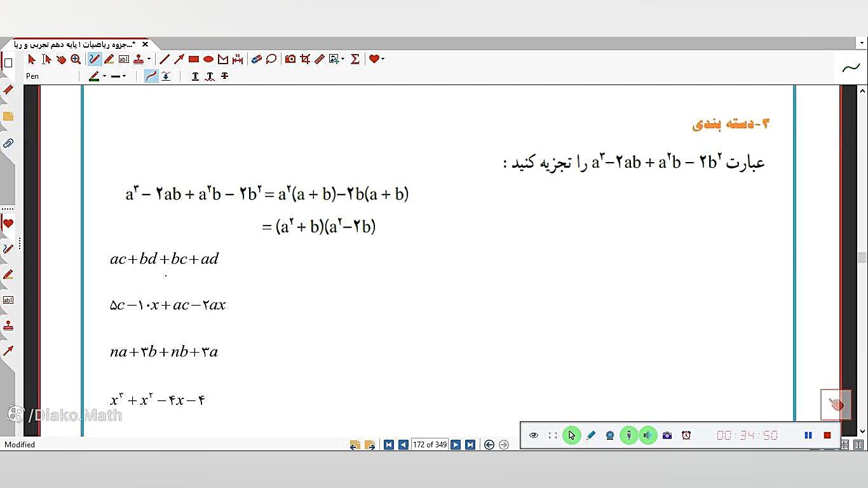The width and height of the screenshot is (868, 488).
Task: Pause the screen recording
Action: click(808, 435)
